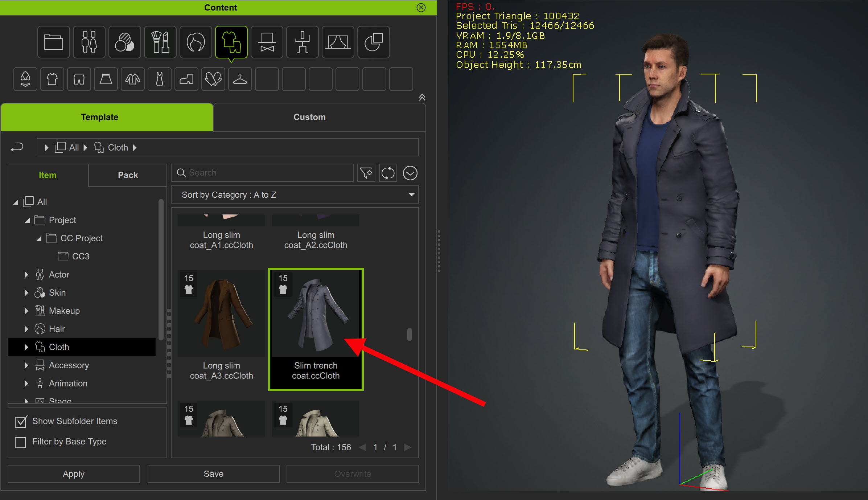Uncheck Show Subfolder Items
Image resolution: width=868 pixels, height=500 pixels.
coord(21,422)
